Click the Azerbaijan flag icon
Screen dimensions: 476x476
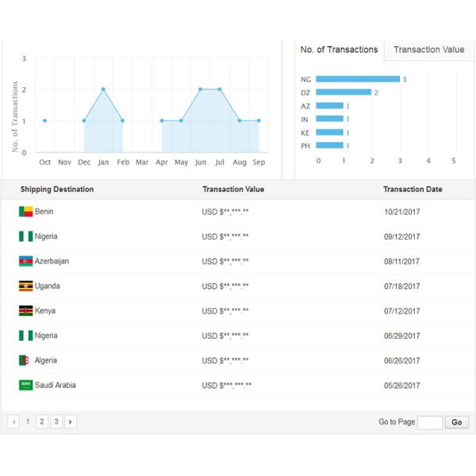coord(25,261)
